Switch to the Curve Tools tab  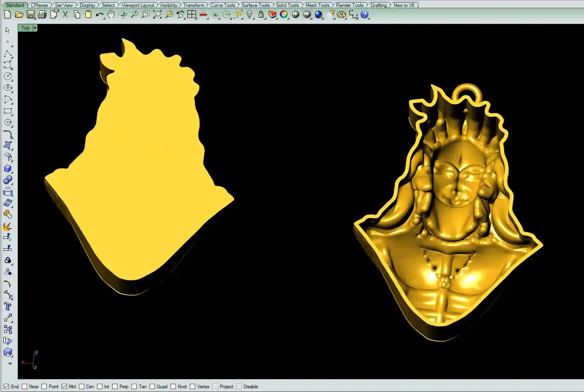click(222, 5)
